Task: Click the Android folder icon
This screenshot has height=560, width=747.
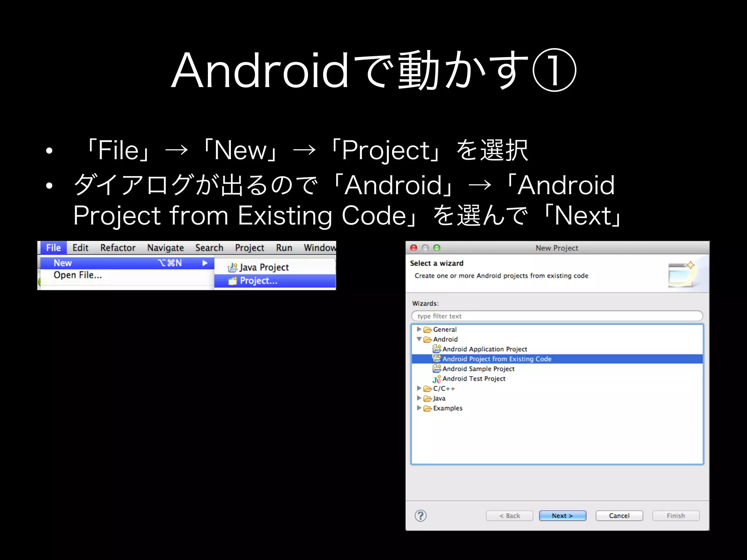Action: (427, 339)
